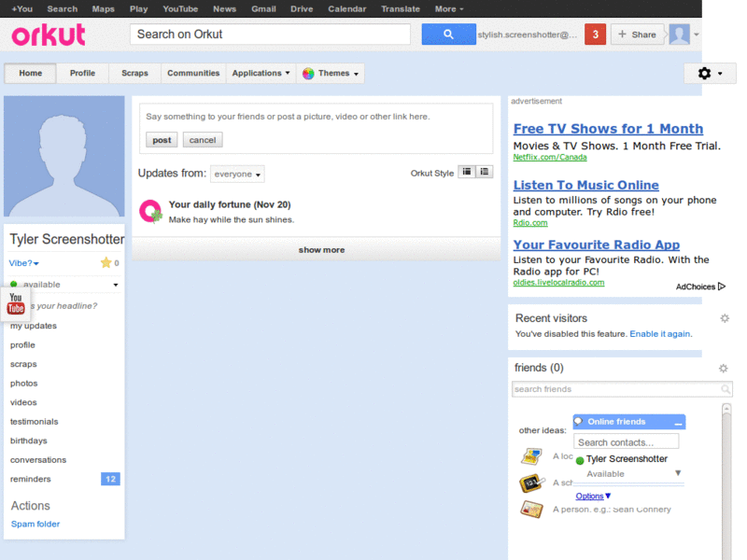Screen dimensions: 747x560
Task: Click magnifier icon in search friends field
Action: point(726,389)
